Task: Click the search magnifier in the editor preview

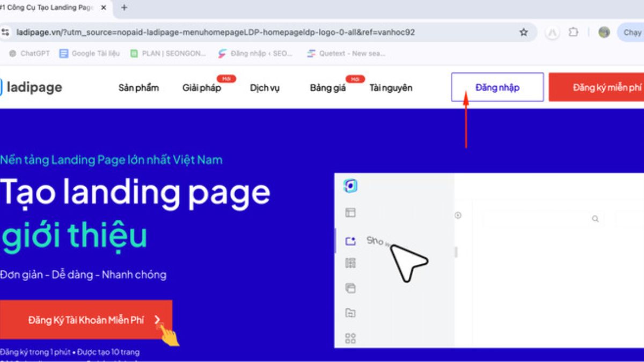Action: point(596,219)
